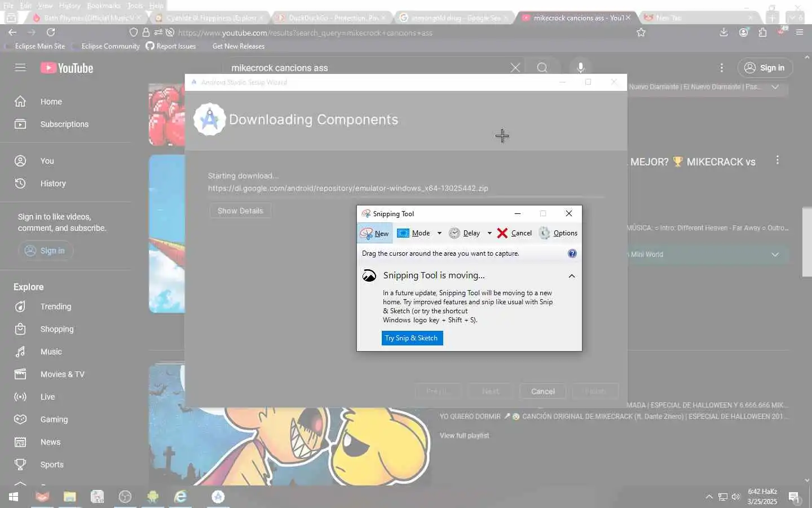Click the top-right Sign in button
The width and height of the screenshot is (812, 508).
tap(765, 68)
